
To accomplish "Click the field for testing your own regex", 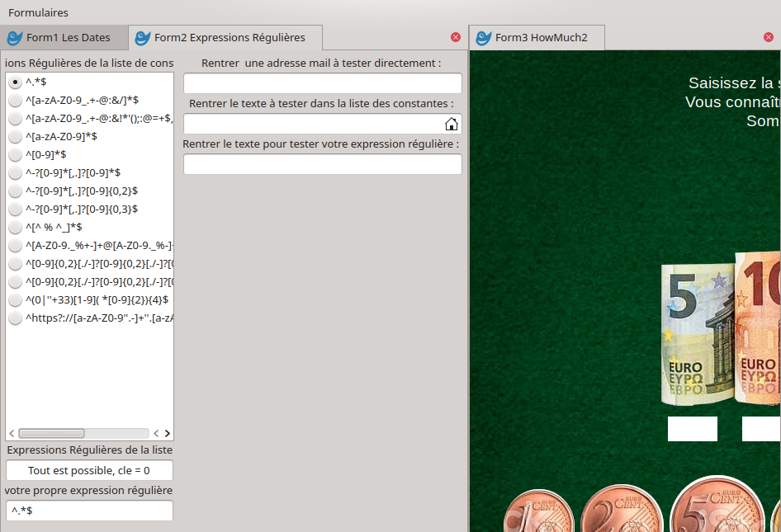I will (x=323, y=164).
